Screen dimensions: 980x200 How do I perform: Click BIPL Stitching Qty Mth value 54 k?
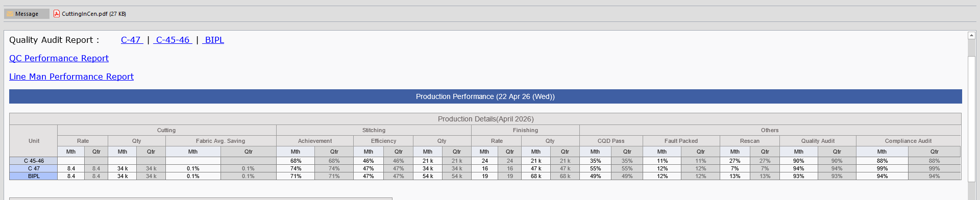click(428, 176)
